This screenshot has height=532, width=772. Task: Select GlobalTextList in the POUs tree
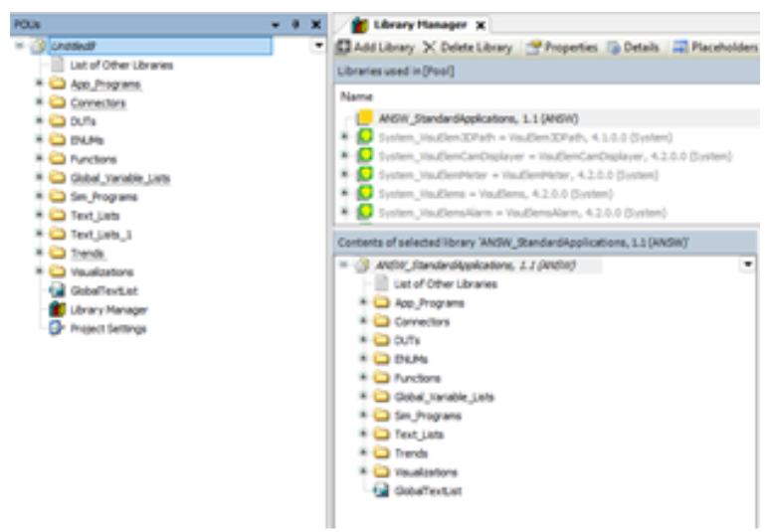pyautogui.click(x=57, y=291)
